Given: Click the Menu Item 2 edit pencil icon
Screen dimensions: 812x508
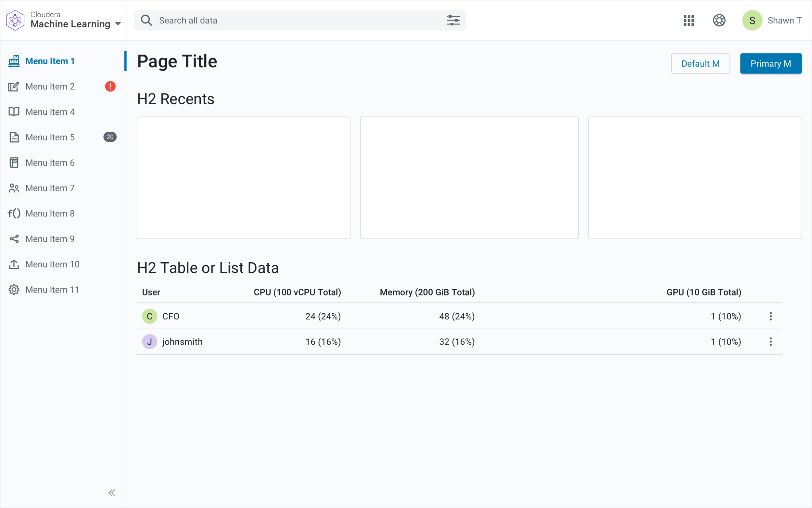Looking at the screenshot, I should pyautogui.click(x=14, y=86).
